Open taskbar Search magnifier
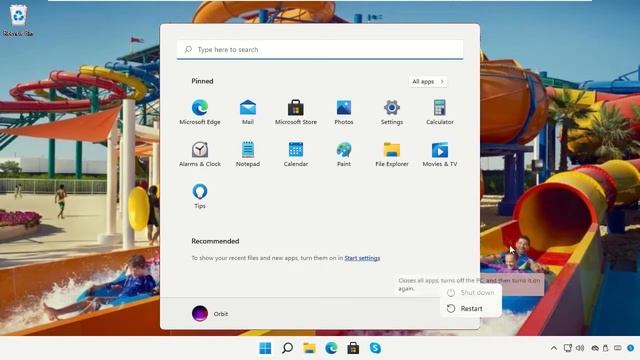This screenshot has height=360, width=640. click(287, 348)
